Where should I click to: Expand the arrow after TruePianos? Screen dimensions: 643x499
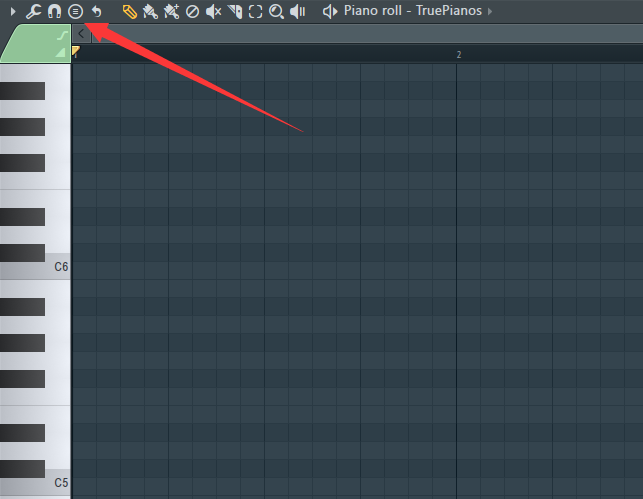tap(490, 11)
